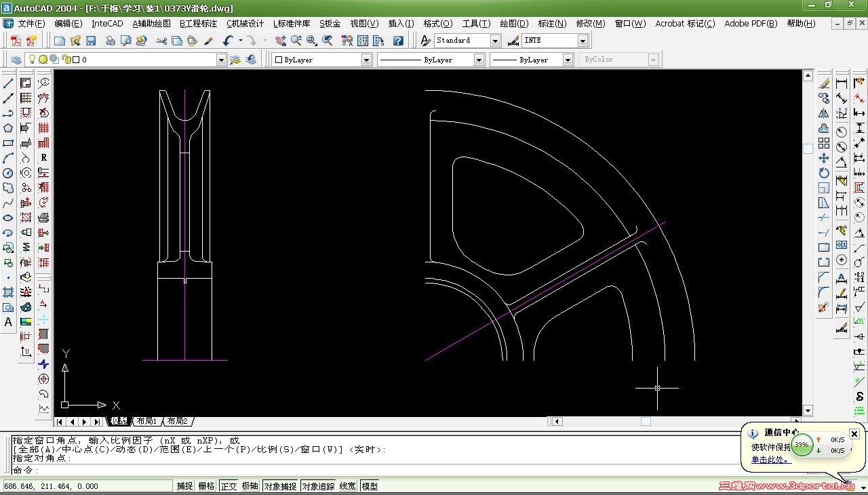Expand the undo history dropdown arrow

click(240, 41)
